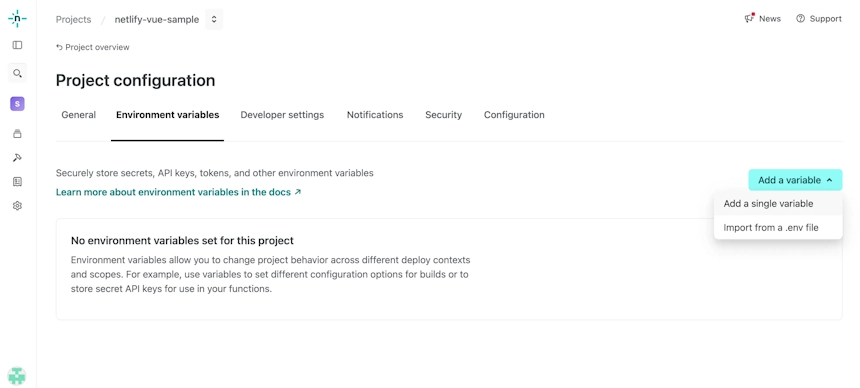Click the Support help-circle icon
The width and height of the screenshot is (860, 388).
tap(800, 19)
